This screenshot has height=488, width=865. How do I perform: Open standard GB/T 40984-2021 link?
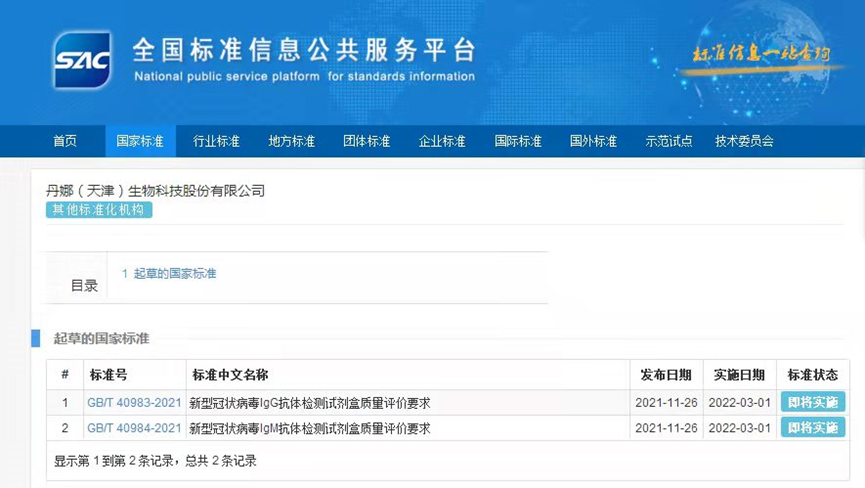point(134,428)
